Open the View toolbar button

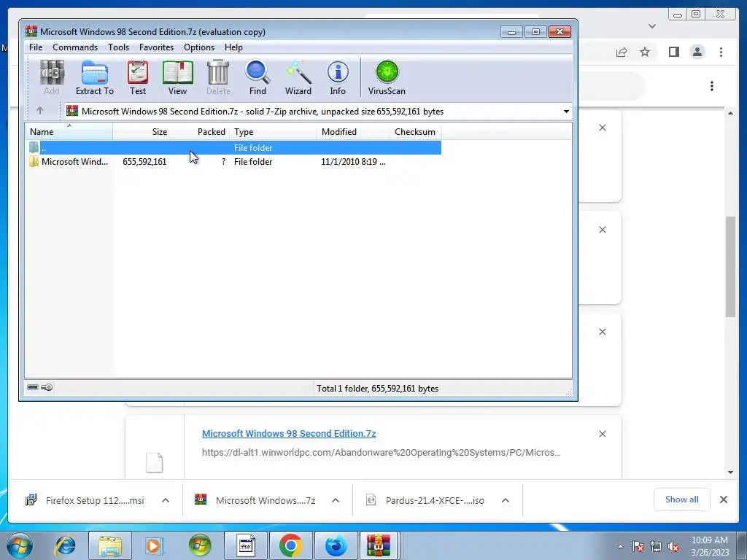pos(177,78)
